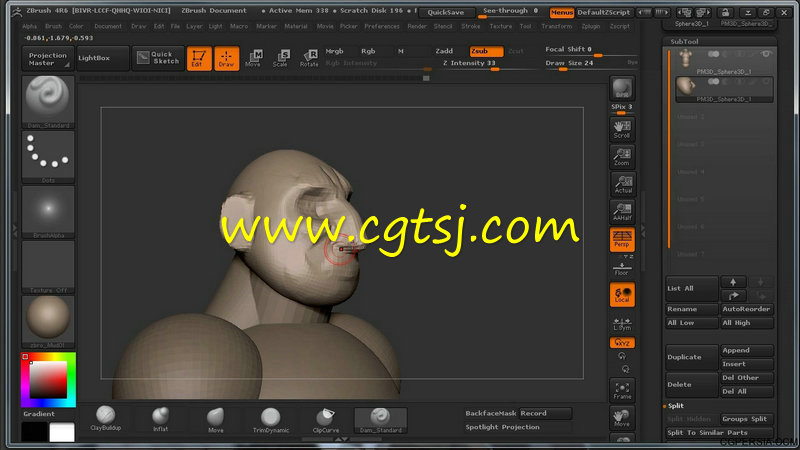Activate the Edit mode icon

199,58
